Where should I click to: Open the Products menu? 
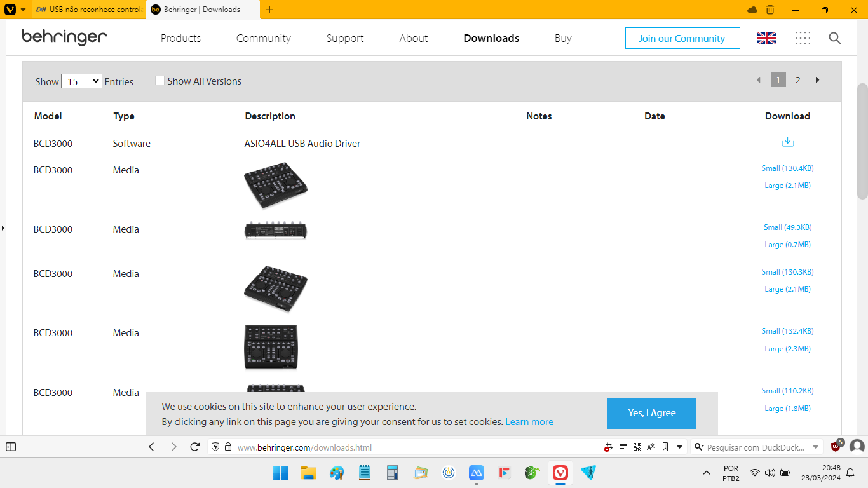[x=180, y=38]
